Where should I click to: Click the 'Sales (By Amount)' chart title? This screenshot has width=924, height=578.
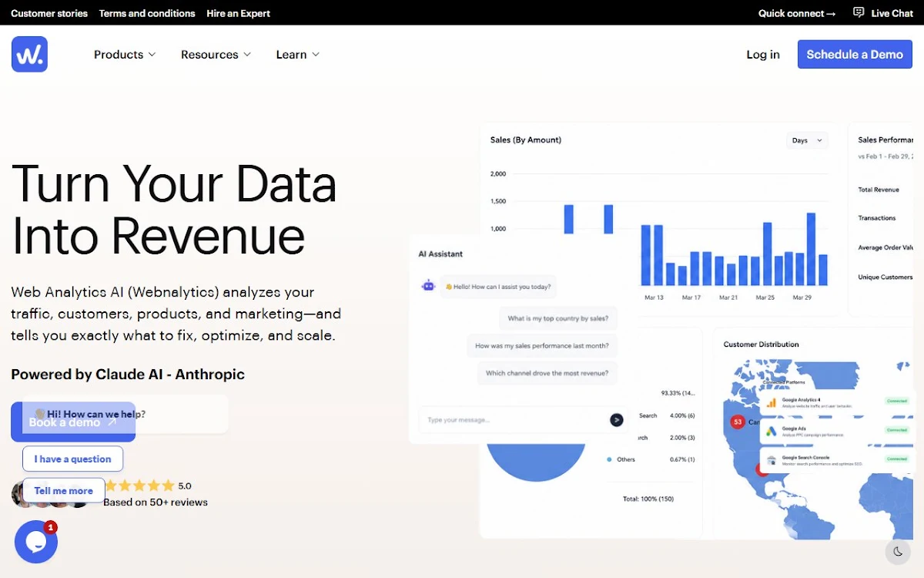(x=526, y=140)
